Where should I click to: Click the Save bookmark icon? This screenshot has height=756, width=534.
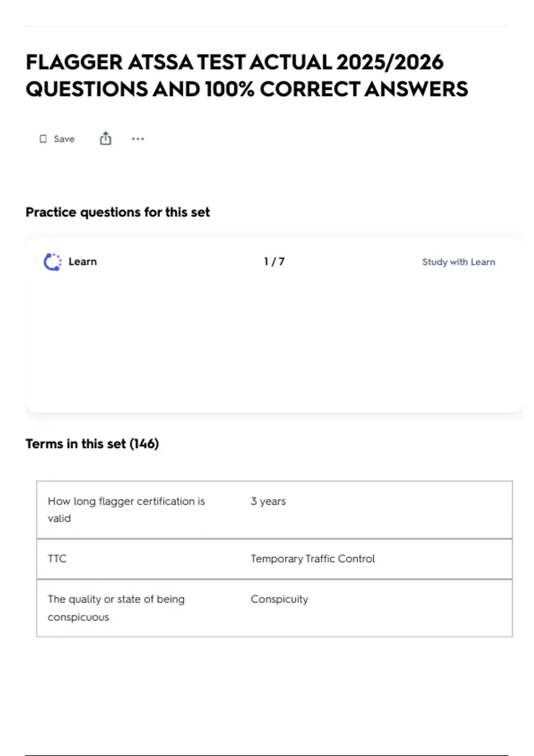click(43, 139)
